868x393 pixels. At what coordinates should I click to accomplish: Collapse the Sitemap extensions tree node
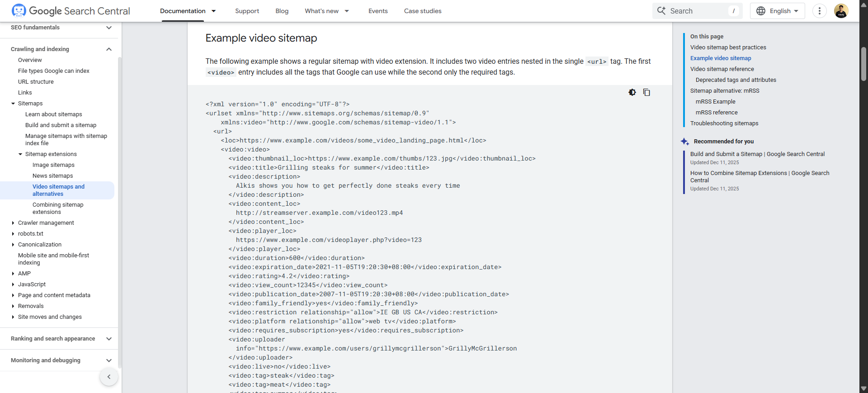tap(20, 154)
